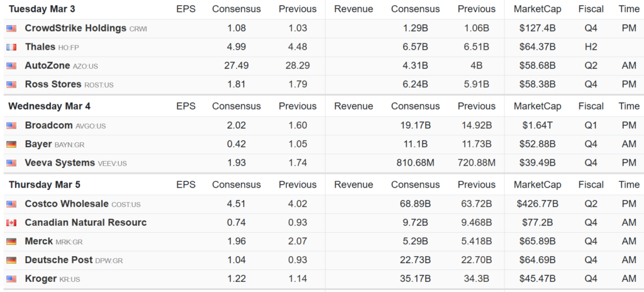Click the Veeva Systems VEEV:US ticker
This screenshot has width=644, height=292.
[113, 164]
